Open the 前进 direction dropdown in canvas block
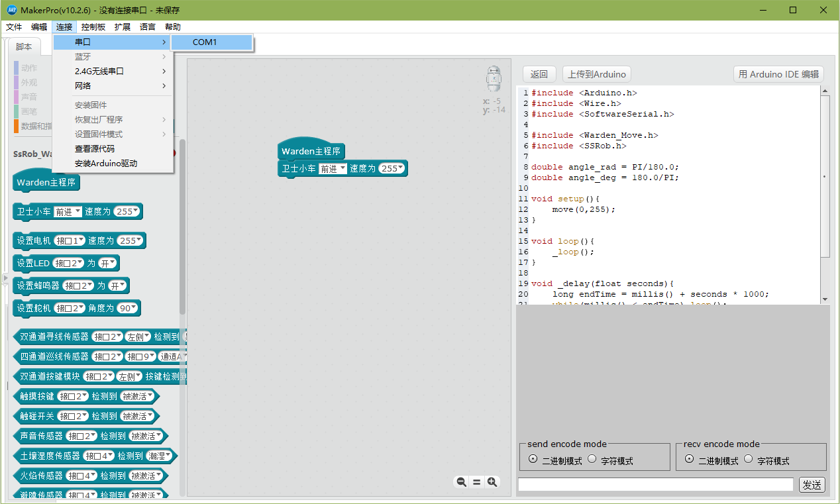 click(x=333, y=169)
